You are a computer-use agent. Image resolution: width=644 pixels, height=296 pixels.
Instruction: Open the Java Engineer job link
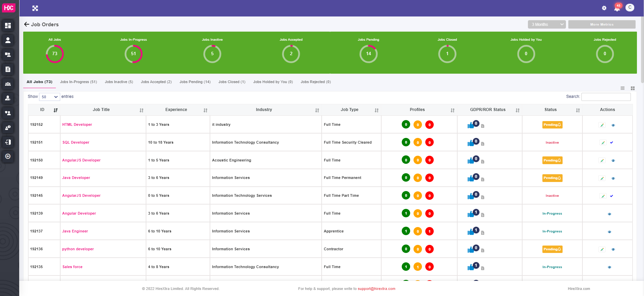(75, 231)
